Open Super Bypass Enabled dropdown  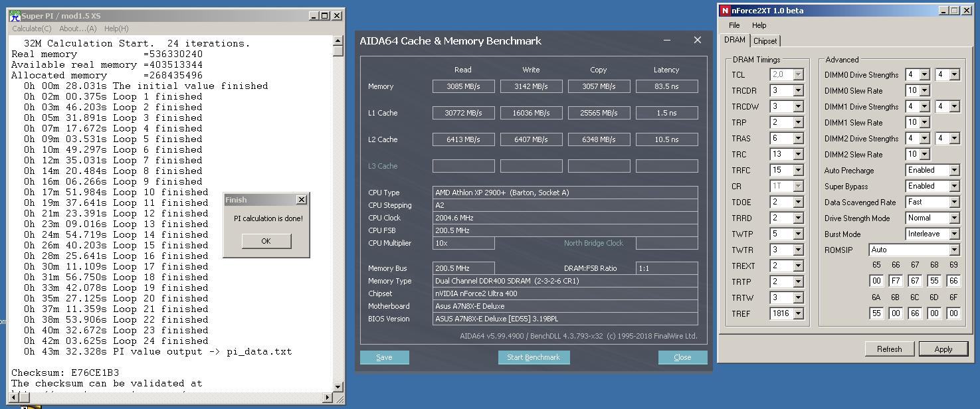coord(954,186)
